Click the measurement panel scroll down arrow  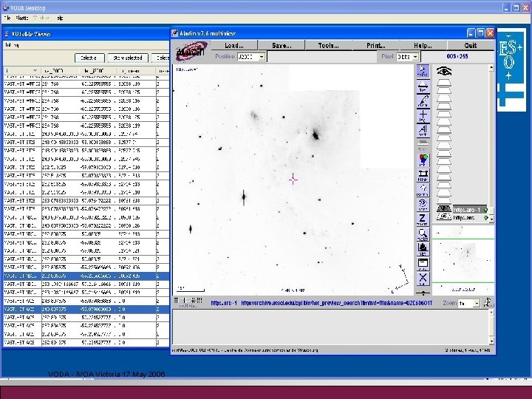coord(491,341)
